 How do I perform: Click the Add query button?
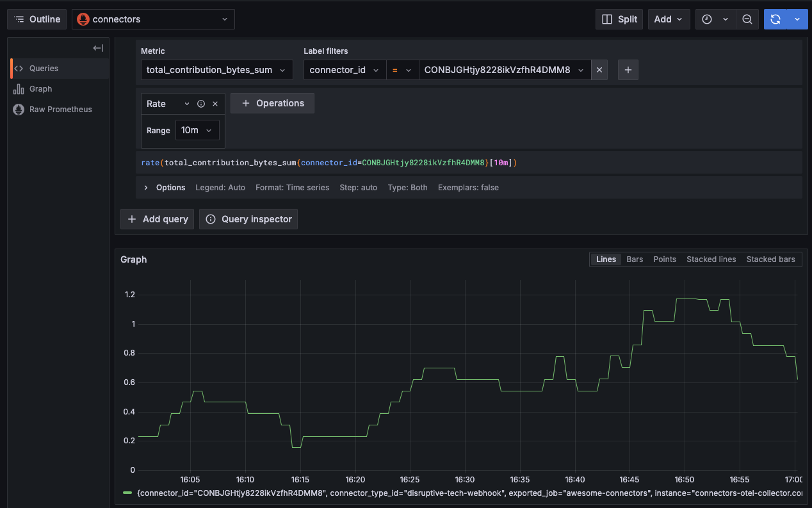point(158,219)
